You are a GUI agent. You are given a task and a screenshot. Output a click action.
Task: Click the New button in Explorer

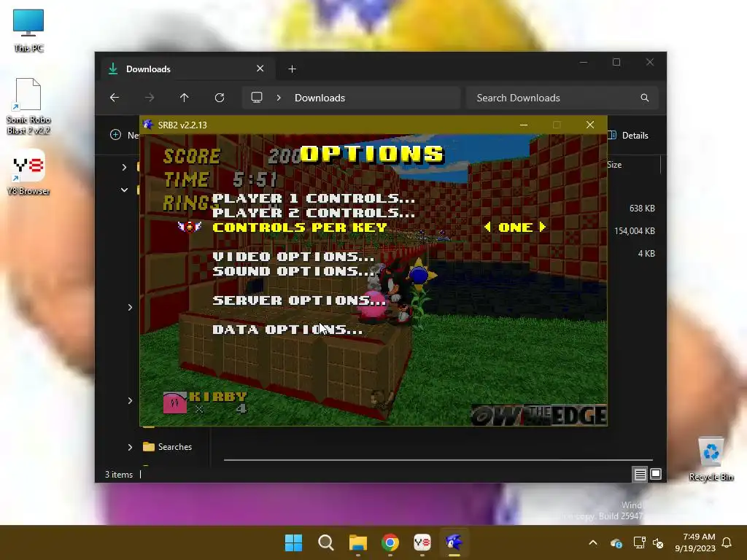[124, 135]
